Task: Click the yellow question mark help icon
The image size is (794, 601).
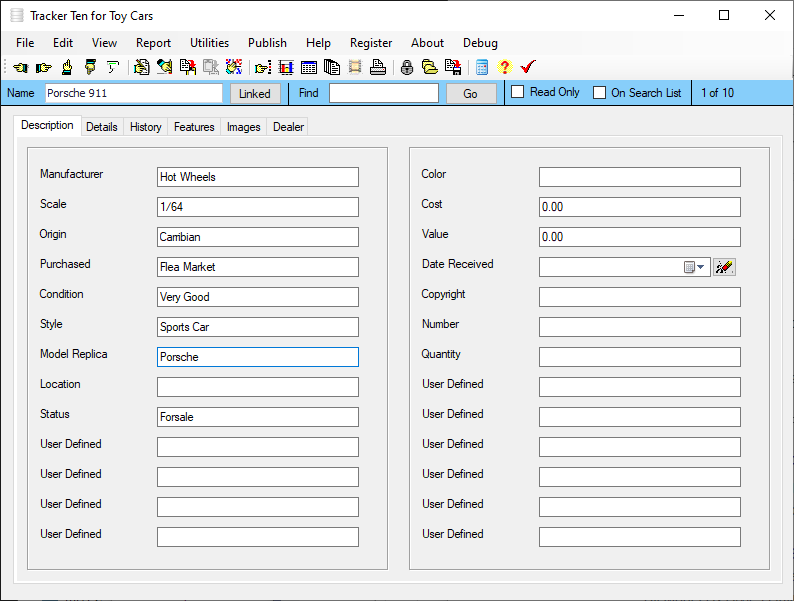Action: tap(504, 68)
